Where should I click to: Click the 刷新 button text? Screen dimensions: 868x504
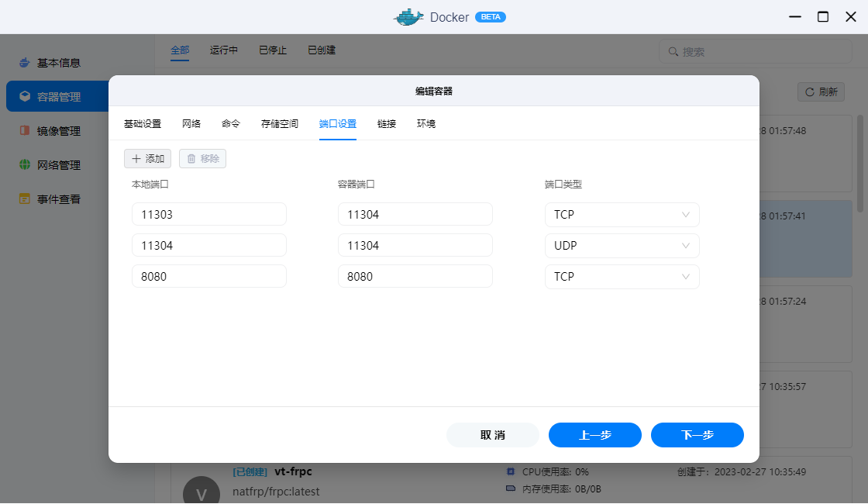click(828, 92)
